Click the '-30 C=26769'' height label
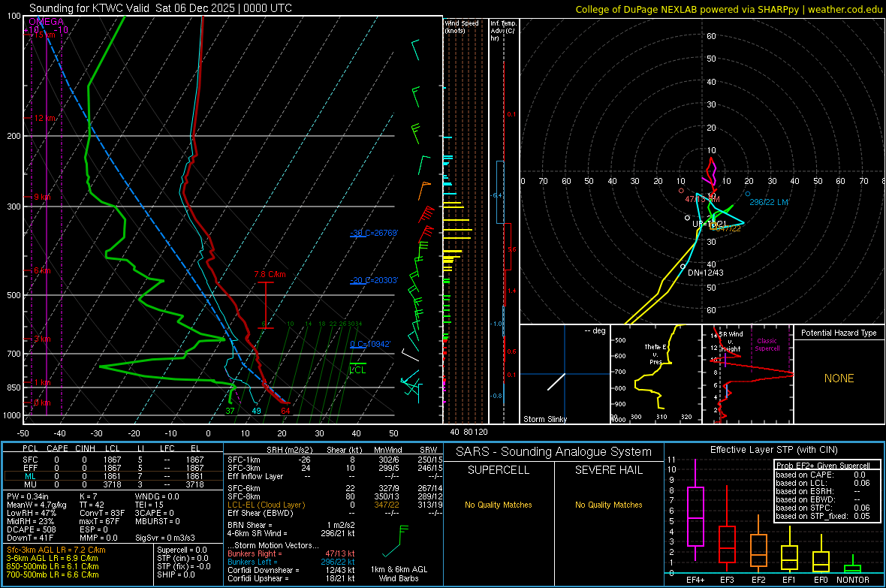 point(374,233)
